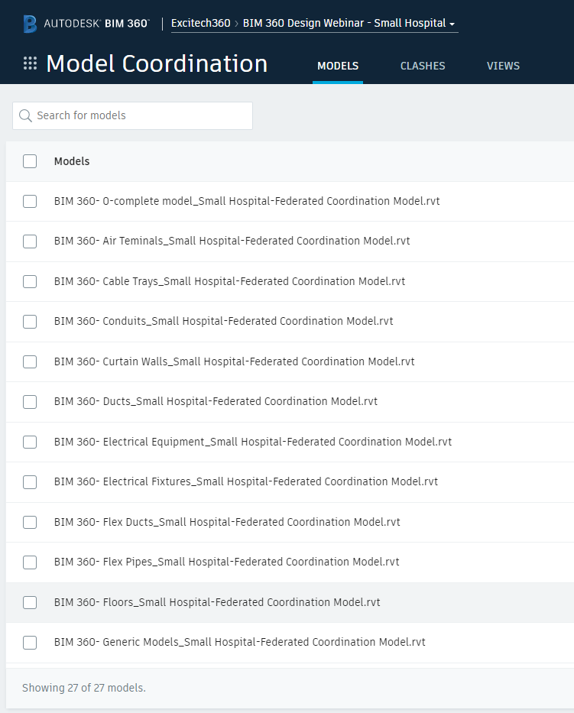
Task: Open the module switcher grid icon
Action: point(30,63)
